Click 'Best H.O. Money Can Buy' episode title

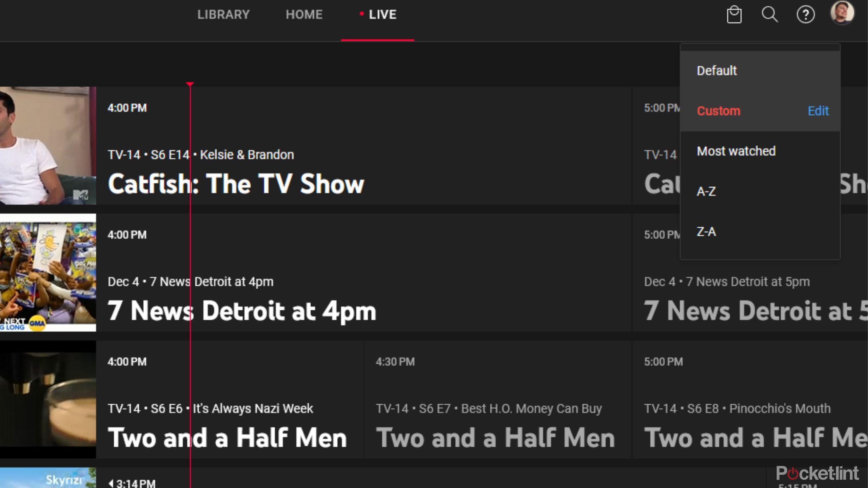pos(531,409)
